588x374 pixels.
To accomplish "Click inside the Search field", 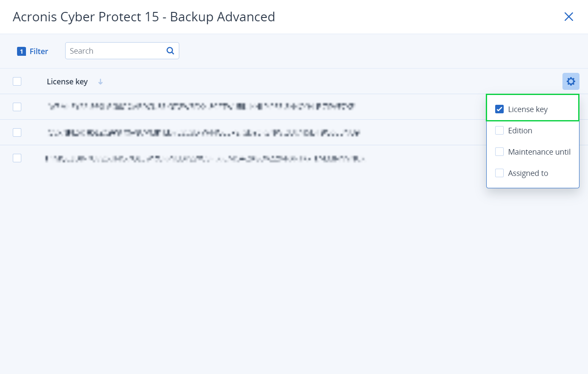I will (x=115, y=51).
